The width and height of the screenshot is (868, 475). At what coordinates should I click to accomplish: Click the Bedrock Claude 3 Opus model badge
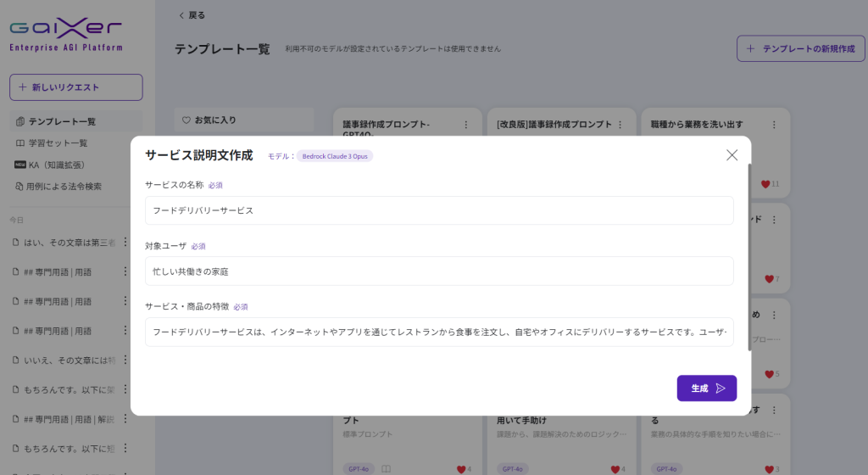click(x=334, y=156)
